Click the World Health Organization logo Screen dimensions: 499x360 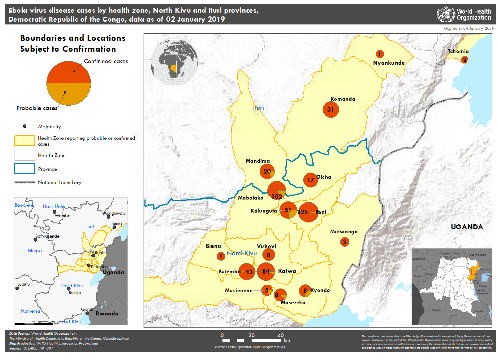coord(464,14)
